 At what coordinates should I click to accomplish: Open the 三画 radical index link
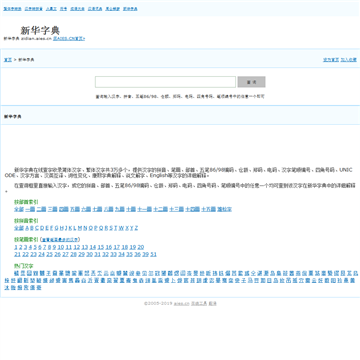point(52,209)
